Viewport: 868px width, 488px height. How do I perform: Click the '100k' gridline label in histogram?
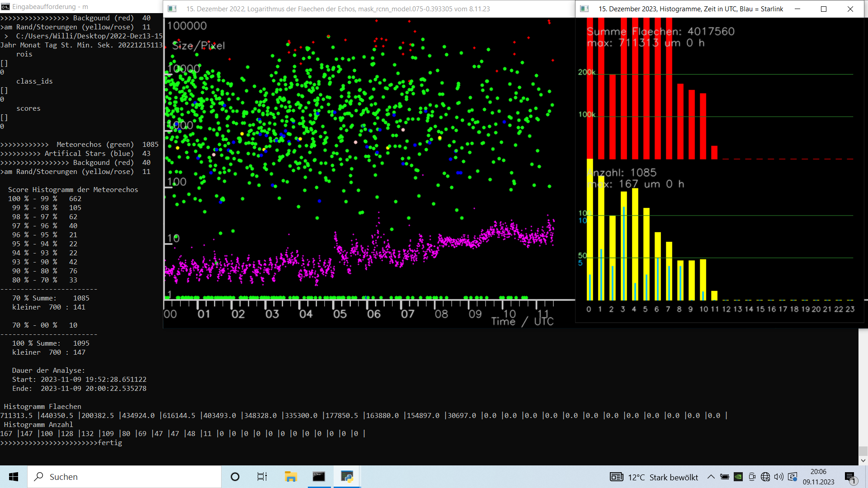click(587, 115)
